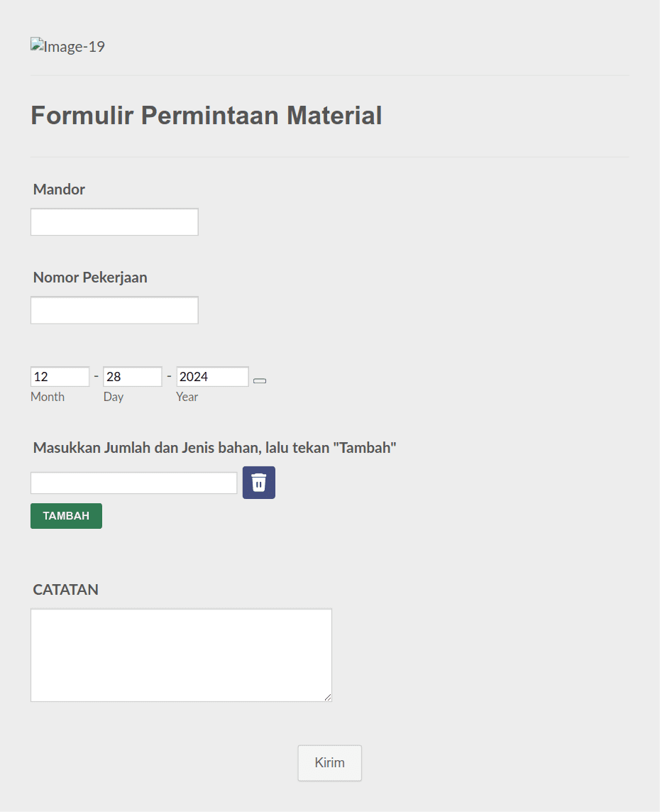The image size is (660, 812).
Task: Click inside the CATATAN notes area
Action: pyautogui.click(x=181, y=653)
